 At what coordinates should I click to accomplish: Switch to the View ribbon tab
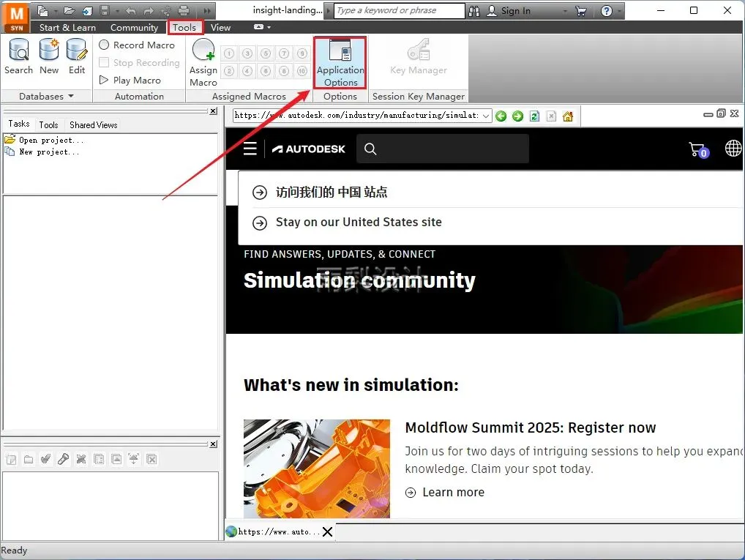(x=220, y=28)
